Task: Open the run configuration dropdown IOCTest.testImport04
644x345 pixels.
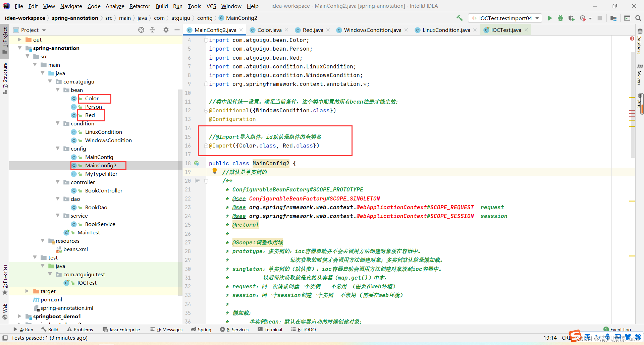Action: (505, 18)
